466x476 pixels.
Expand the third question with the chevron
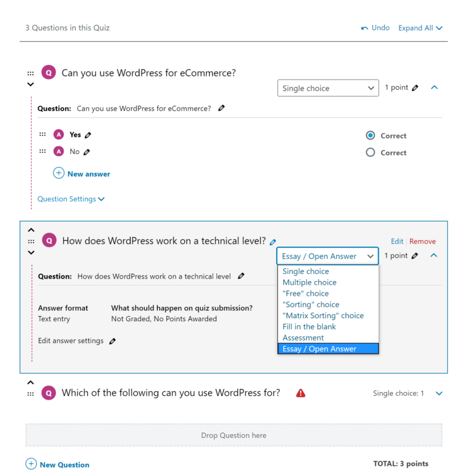[439, 393]
